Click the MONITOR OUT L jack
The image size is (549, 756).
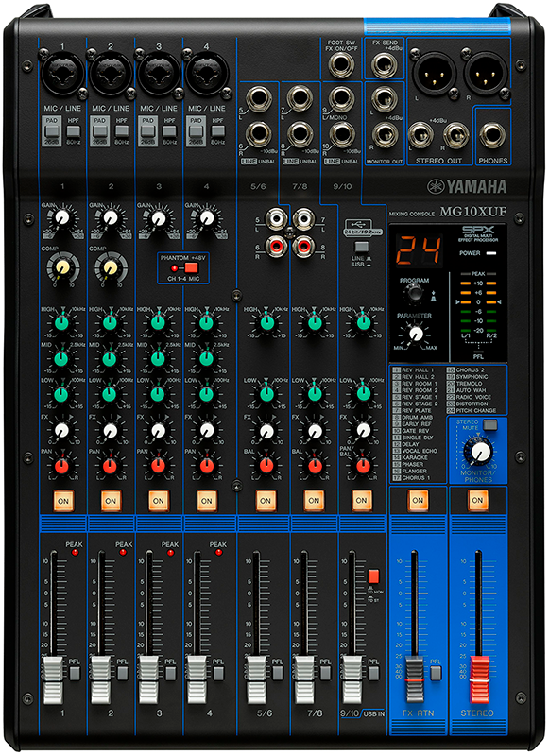coord(385,99)
